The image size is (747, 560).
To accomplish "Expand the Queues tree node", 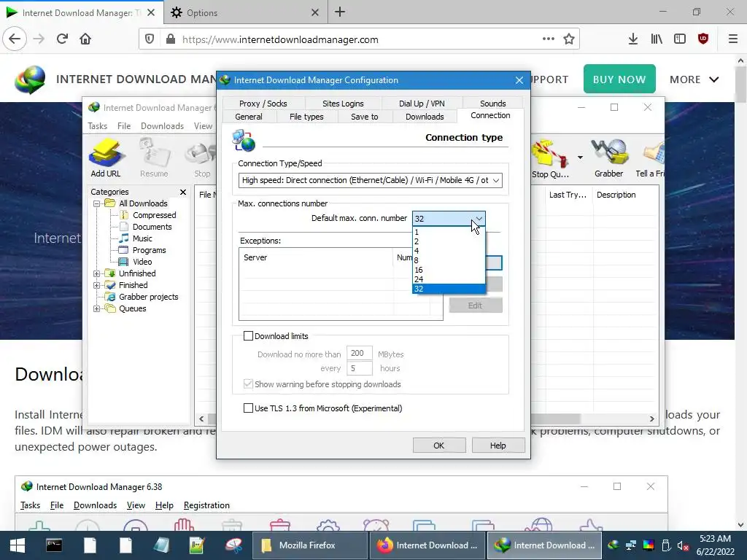I will (97, 308).
